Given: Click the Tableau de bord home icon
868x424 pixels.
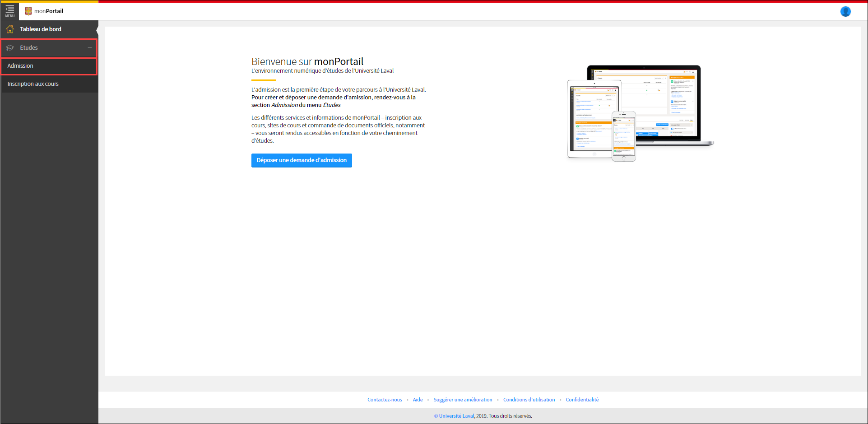Looking at the screenshot, I should [x=10, y=29].
